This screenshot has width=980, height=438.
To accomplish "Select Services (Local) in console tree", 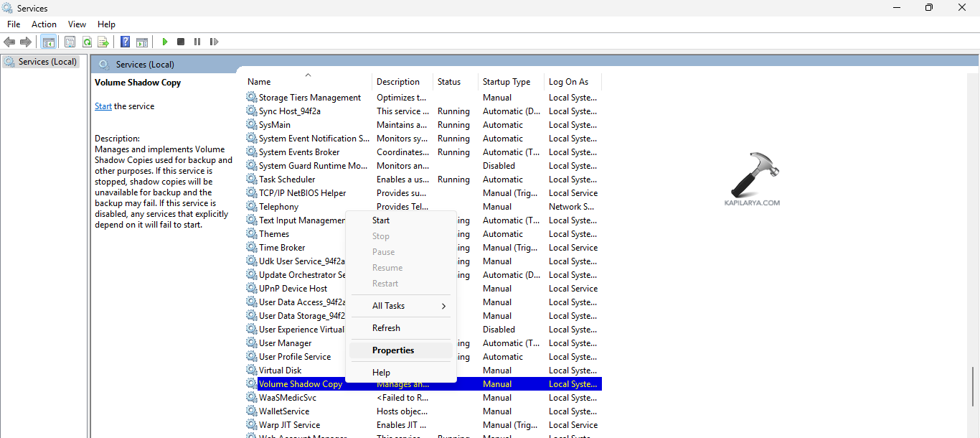I will 47,62.
